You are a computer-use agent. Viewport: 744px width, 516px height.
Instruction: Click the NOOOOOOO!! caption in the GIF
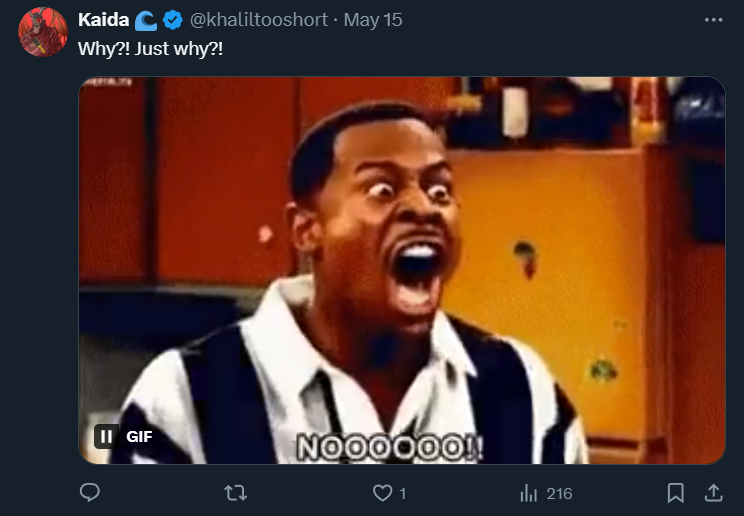pos(390,448)
